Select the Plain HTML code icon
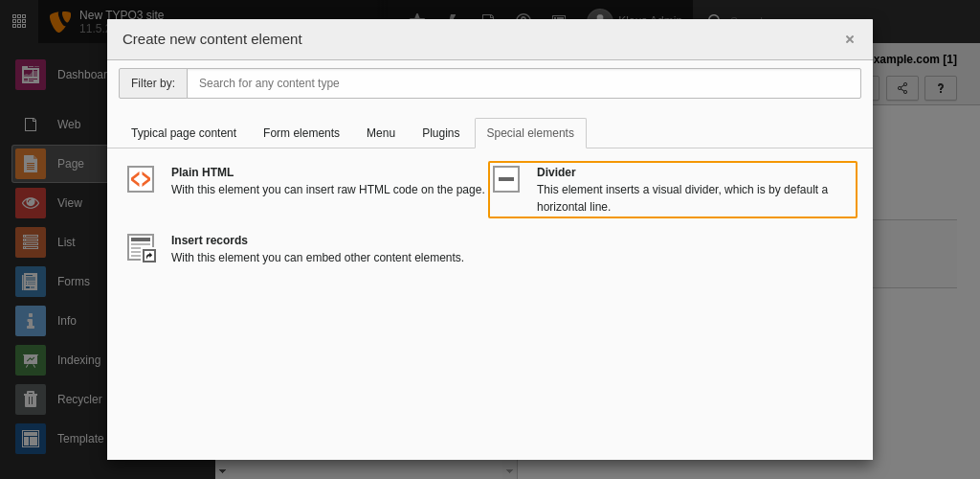The image size is (980, 479). coord(141,179)
